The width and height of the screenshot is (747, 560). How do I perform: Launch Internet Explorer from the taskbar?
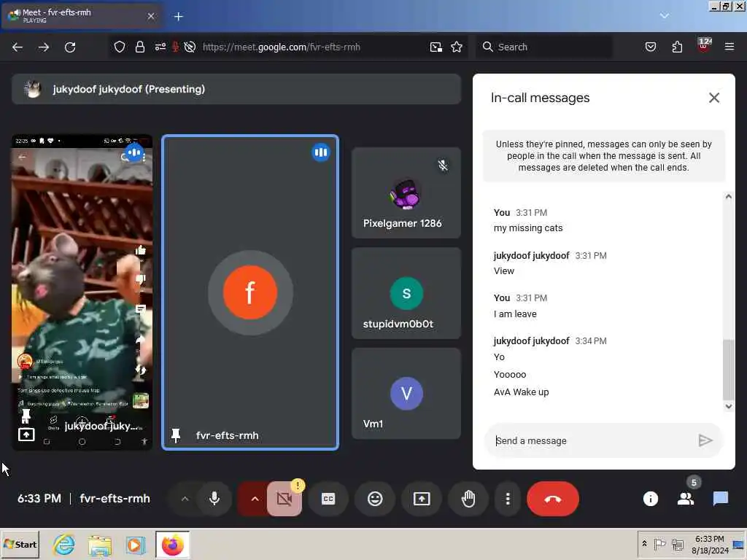click(64, 544)
